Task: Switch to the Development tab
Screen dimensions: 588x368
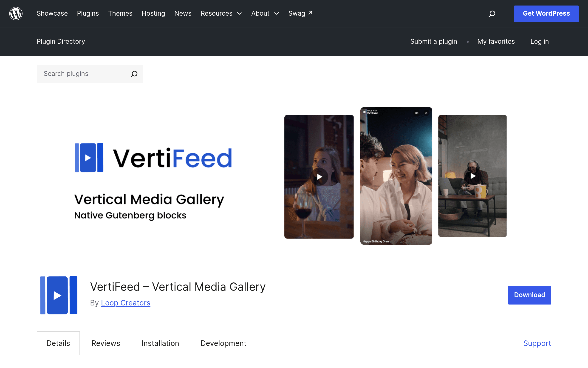Action: pos(223,343)
